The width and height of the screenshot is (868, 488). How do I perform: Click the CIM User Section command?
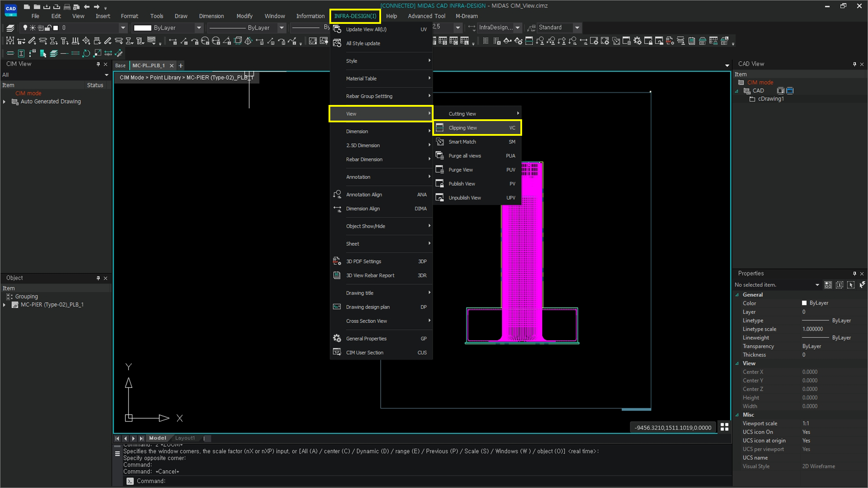[x=381, y=352]
